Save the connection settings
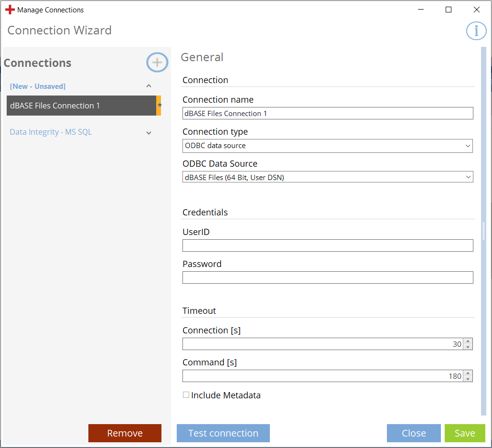 [x=464, y=433]
